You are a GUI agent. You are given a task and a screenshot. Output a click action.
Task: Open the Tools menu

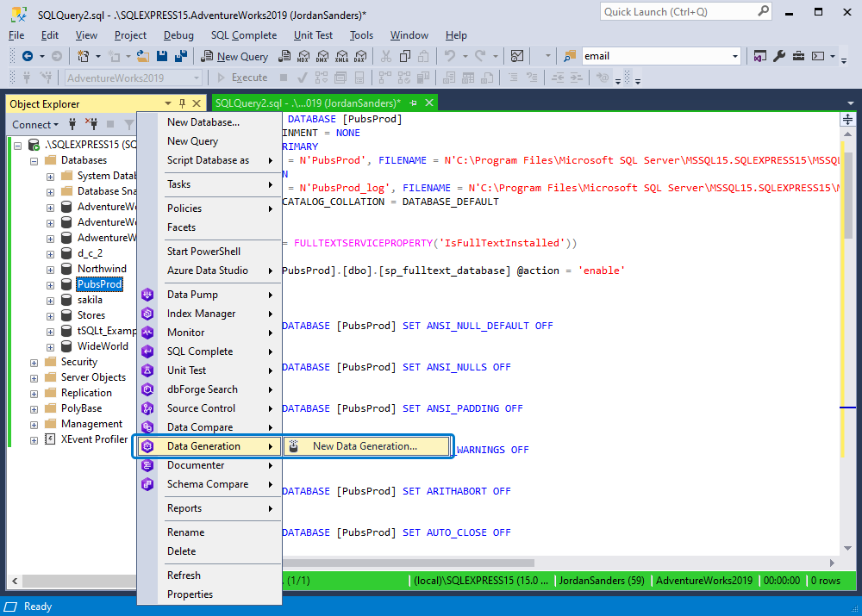tap(362, 35)
